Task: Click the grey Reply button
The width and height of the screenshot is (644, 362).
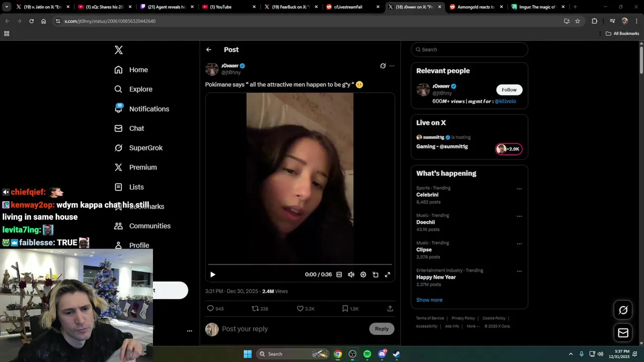Action: point(382,329)
